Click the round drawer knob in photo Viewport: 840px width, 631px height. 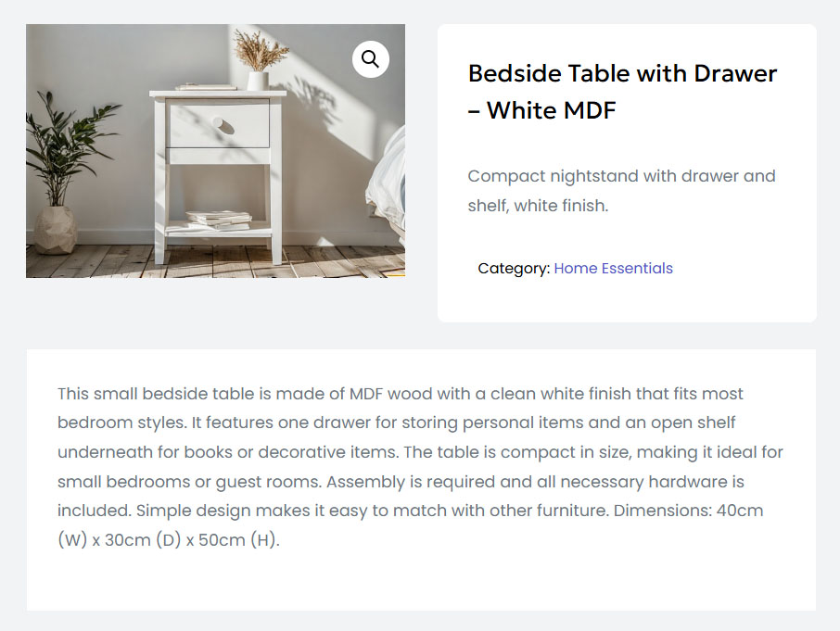218,122
